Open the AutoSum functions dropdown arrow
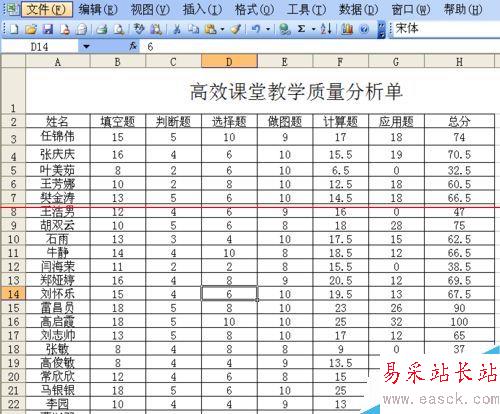Screen dimensions: 500x414 [313, 29]
